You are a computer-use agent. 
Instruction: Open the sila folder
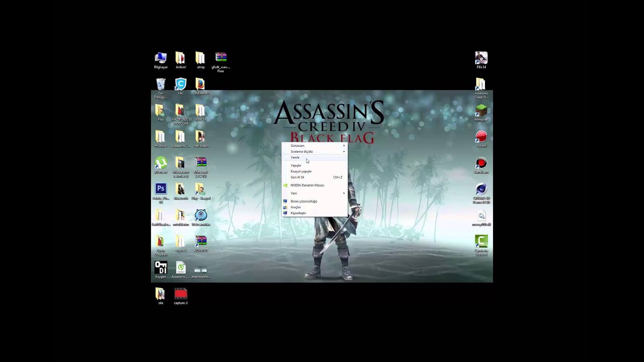click(160, 296)
